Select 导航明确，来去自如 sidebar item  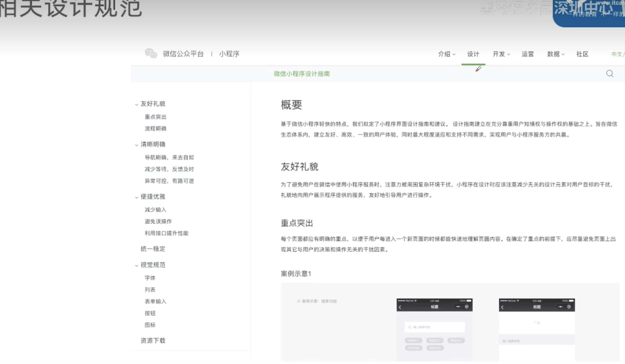tap(169, 157)
